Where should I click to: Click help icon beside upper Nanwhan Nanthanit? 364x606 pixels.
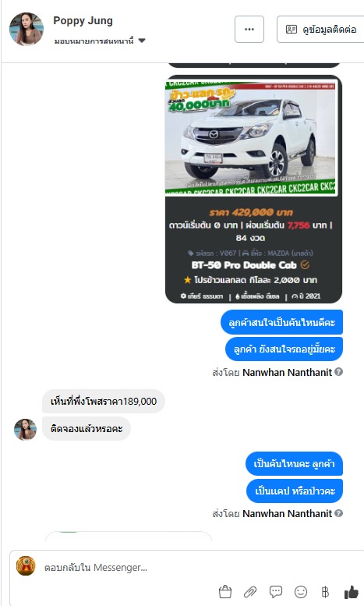pyautogui.click(x=338, y=372)
